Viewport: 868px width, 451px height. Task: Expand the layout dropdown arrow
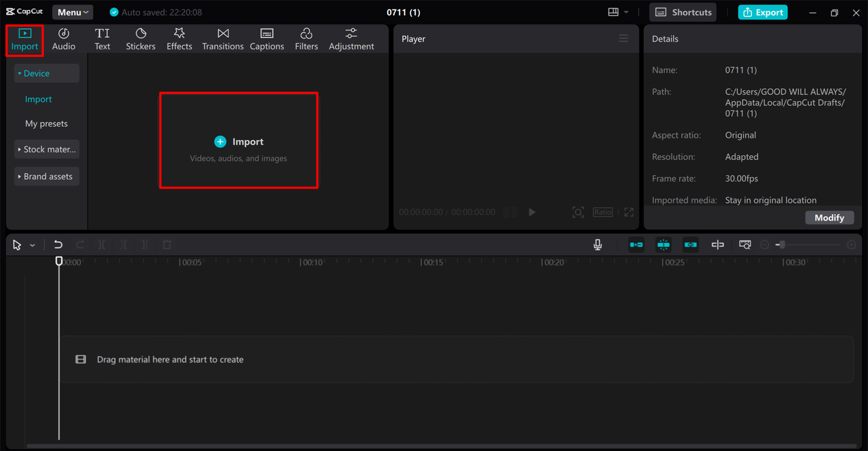point(626,12)
